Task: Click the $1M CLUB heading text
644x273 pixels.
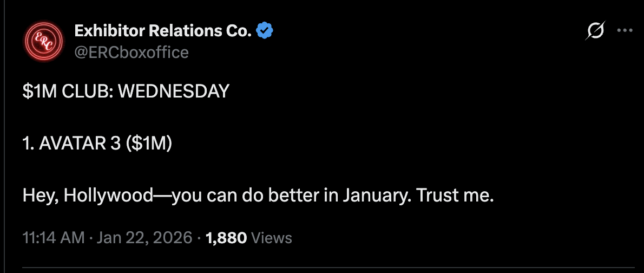Action: click(x=67, y=92)
